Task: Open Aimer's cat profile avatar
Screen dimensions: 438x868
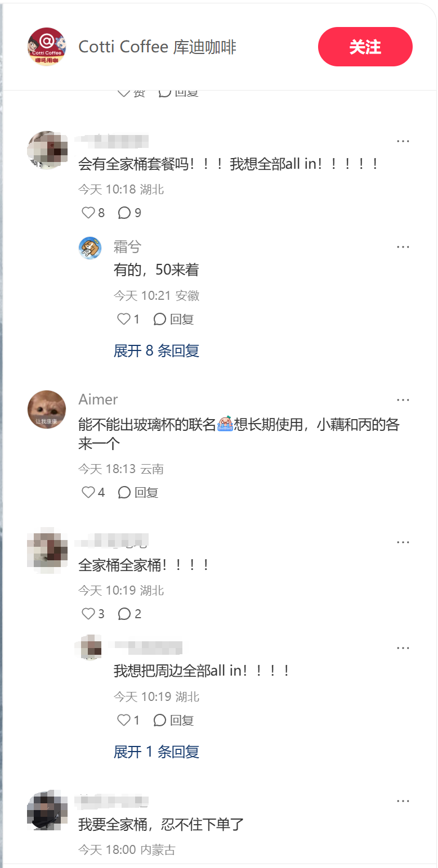Action: point(47,409)
